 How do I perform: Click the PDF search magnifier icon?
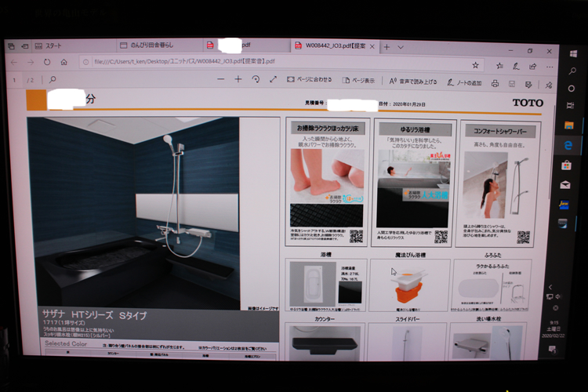click(x=53, y=80)
